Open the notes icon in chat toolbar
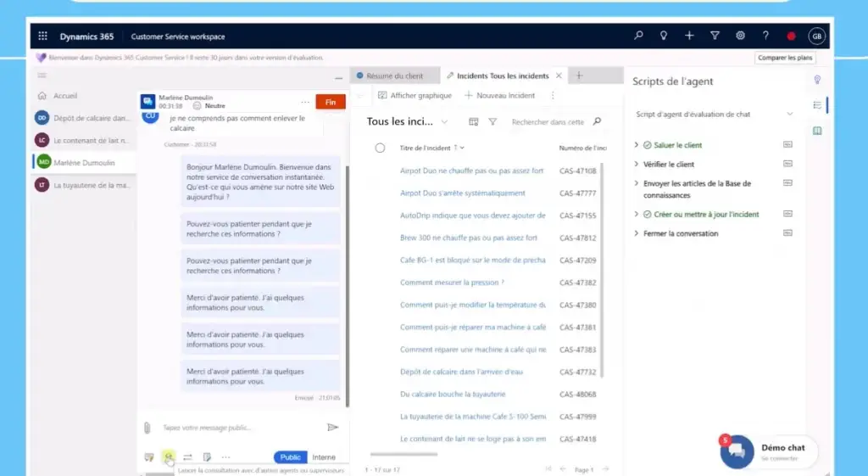This screenshot has height=476, width=868. point(207,457)
